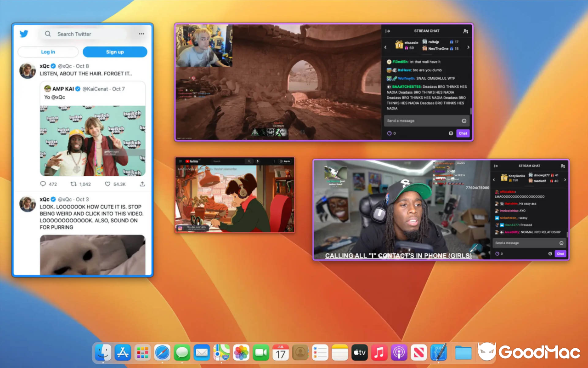Open community list in top stream chat
The width and height of the screenshot is (588, 368).
coord(465,31)
